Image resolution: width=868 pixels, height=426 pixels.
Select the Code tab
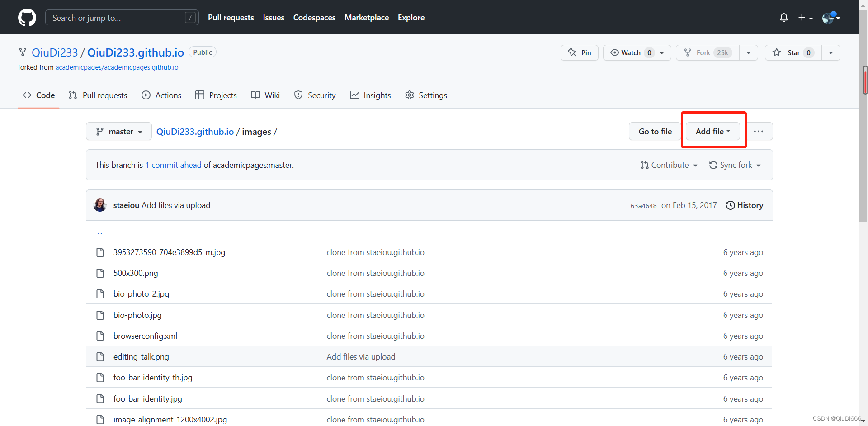click(x=39, y=95)
